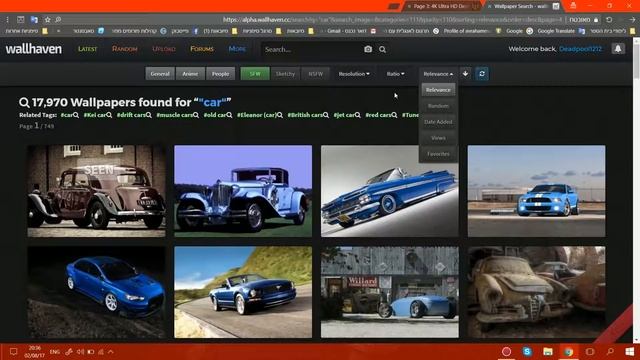Open the Google Translate bookmark
Viewport: 640px width, 360px height.
click(561, 31)
